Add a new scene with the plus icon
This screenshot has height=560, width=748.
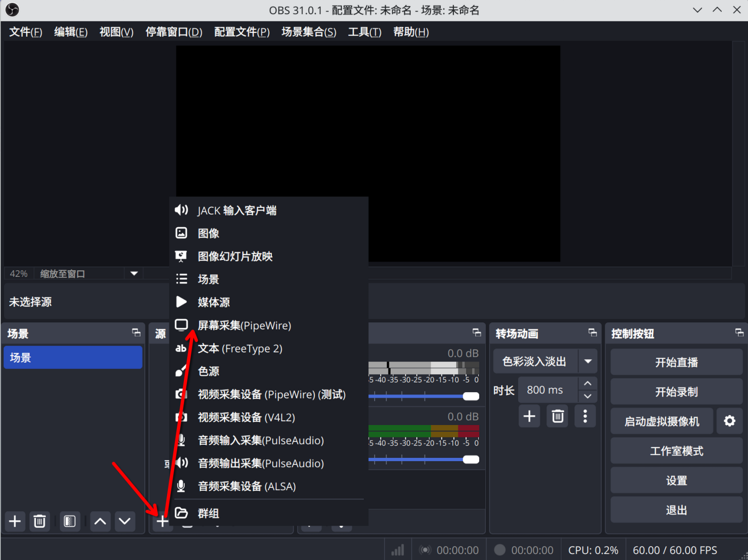[x=15, y=521]
